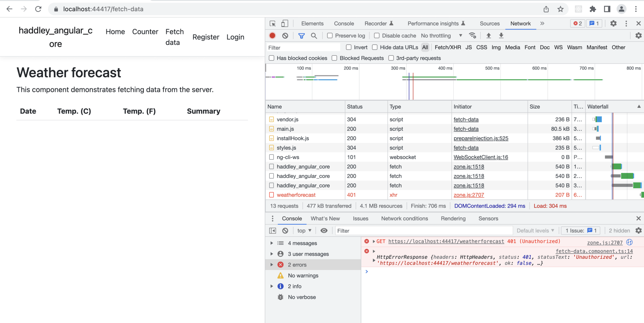Image resolution: width=644 pixels, height=323 pixels.
Task: Tick the Blocked Requests checkbox
Action: point(334,58)
